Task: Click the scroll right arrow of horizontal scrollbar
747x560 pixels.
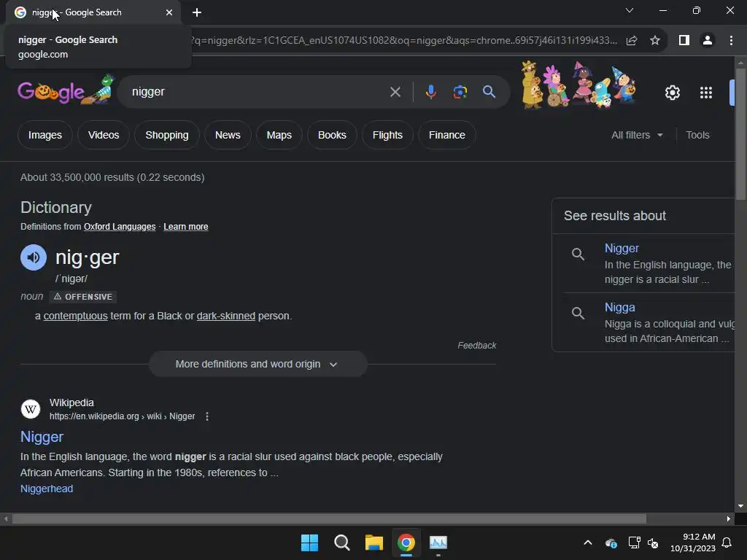Action: [x=729, y=519]
